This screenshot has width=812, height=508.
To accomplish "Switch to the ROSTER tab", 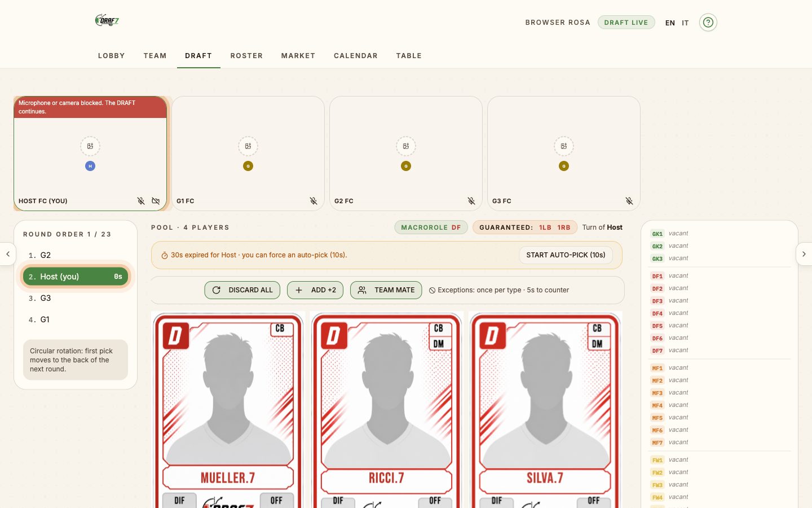I will pyautogui.click(x=246, y=56).
